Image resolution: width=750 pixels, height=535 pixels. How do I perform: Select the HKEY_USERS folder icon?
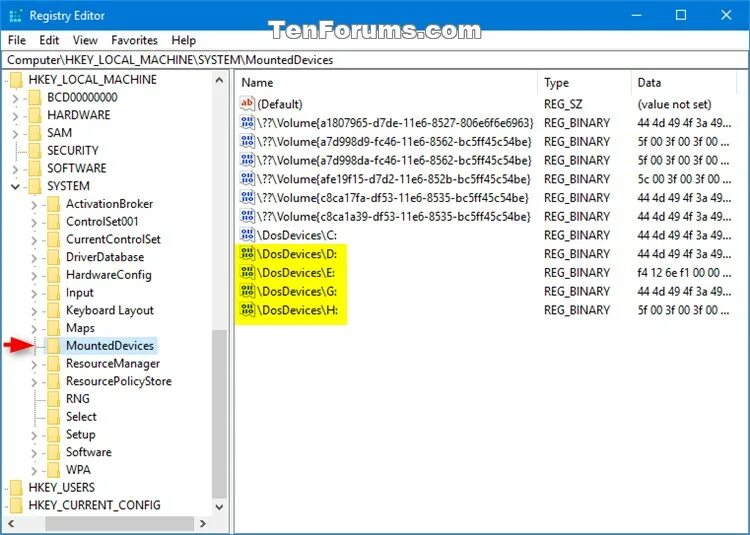[x=16, y=488]
